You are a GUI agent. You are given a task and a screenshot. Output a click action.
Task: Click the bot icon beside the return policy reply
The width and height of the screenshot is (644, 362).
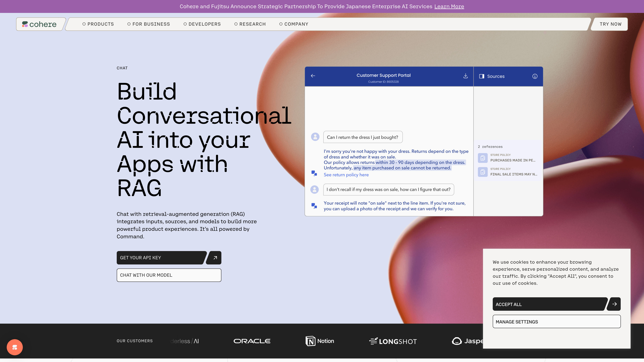tap(314, 173)
